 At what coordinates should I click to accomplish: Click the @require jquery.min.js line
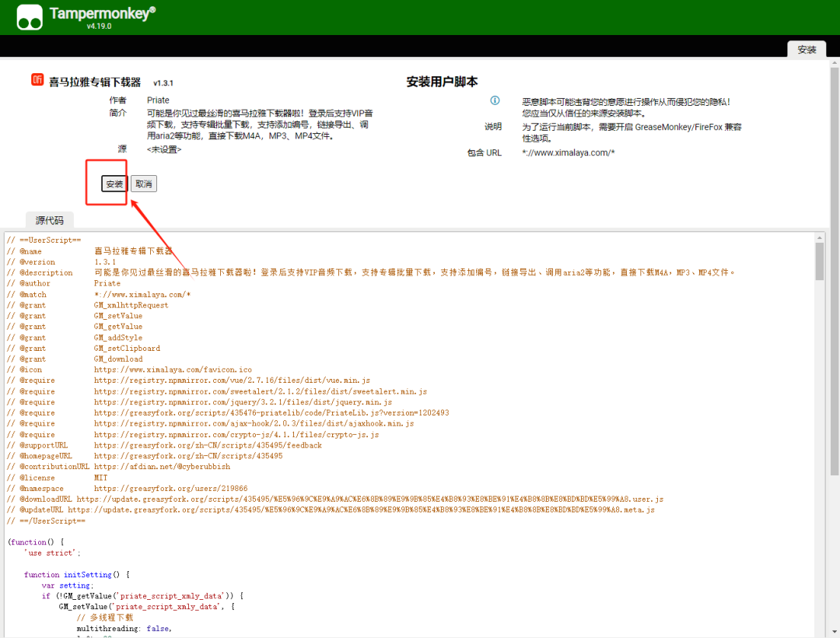199,402
